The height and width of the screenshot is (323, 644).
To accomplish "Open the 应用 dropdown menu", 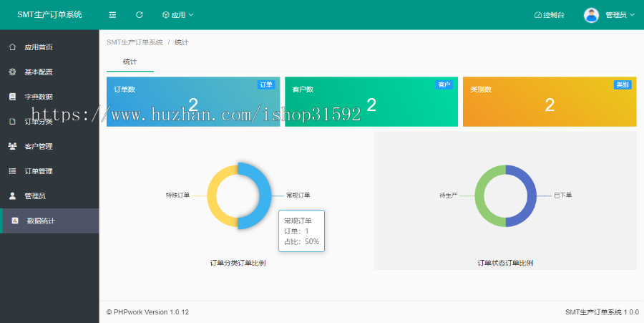I will pyautogui.click(x=178, y=15).
